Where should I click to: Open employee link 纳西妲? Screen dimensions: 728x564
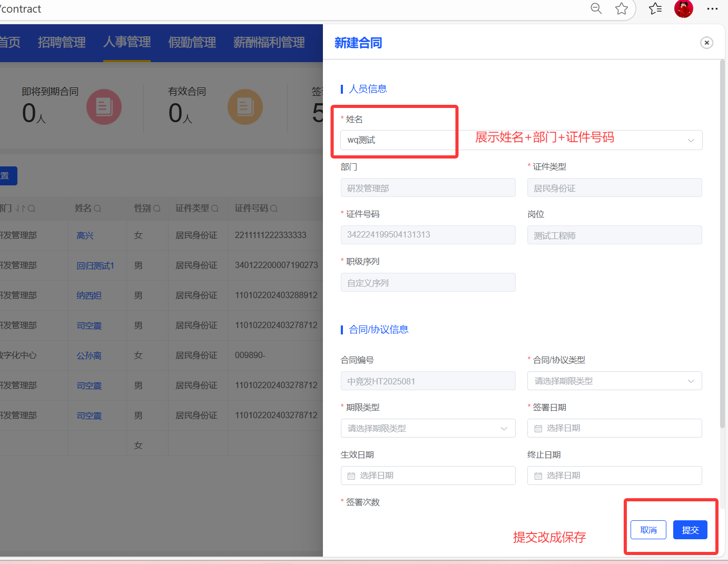[x=89, y=295]
